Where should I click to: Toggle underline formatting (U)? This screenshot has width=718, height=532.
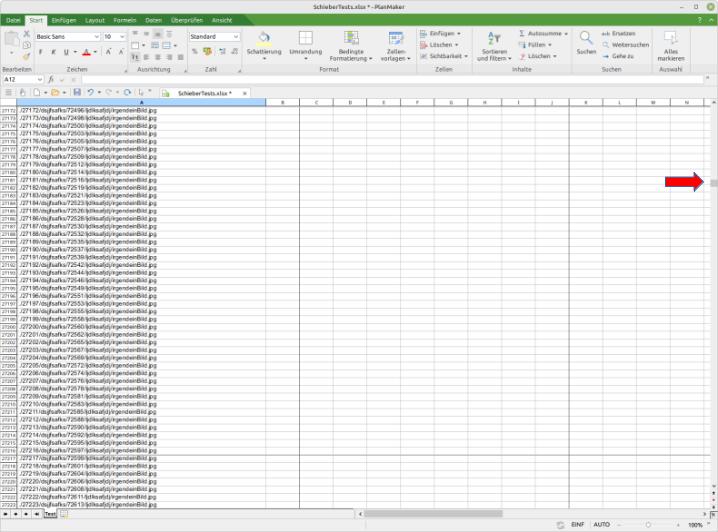[x=66, y=52]
